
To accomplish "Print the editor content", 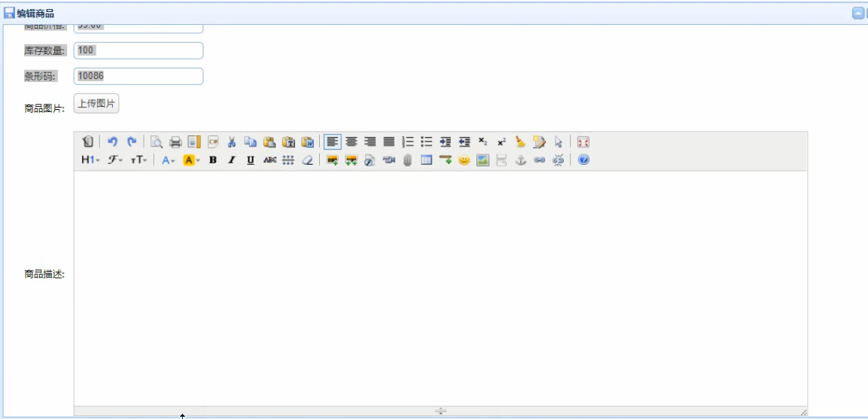I will pyautogui.click(x=175, y=142).
